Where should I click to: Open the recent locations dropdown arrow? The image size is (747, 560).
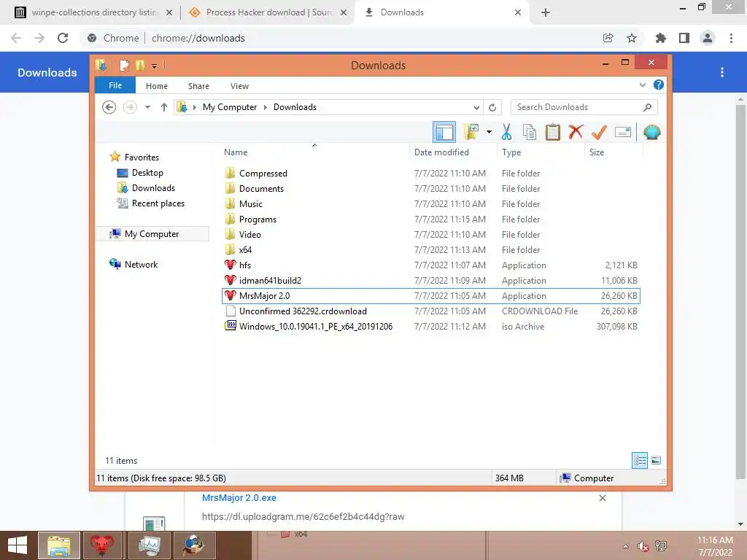coord(147,107)
